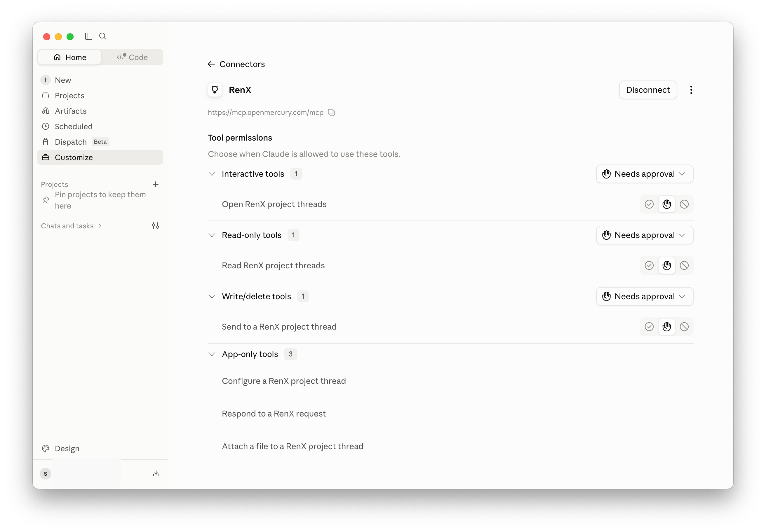Viewport: 766px width, 532px height.
Task: Click the download icon at sidebar bottom
Action: [x=156, y=474]
